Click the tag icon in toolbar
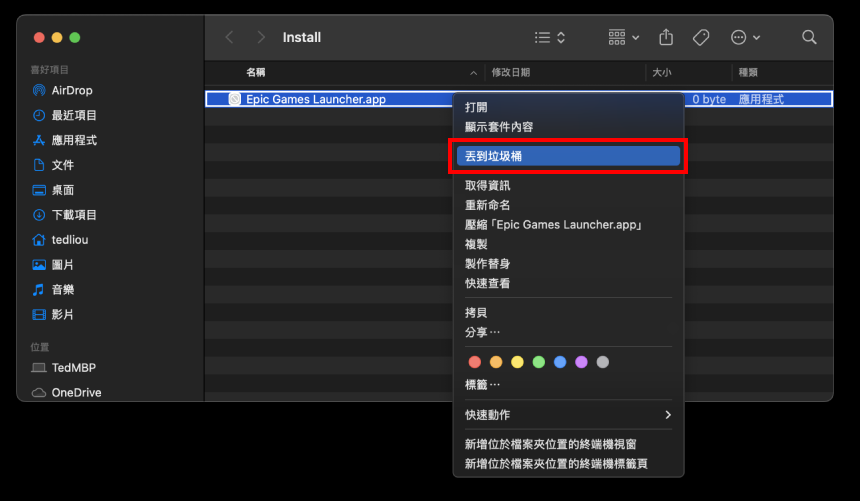The width and height of the screenshot is (860, 501). [x=701, y=37]
